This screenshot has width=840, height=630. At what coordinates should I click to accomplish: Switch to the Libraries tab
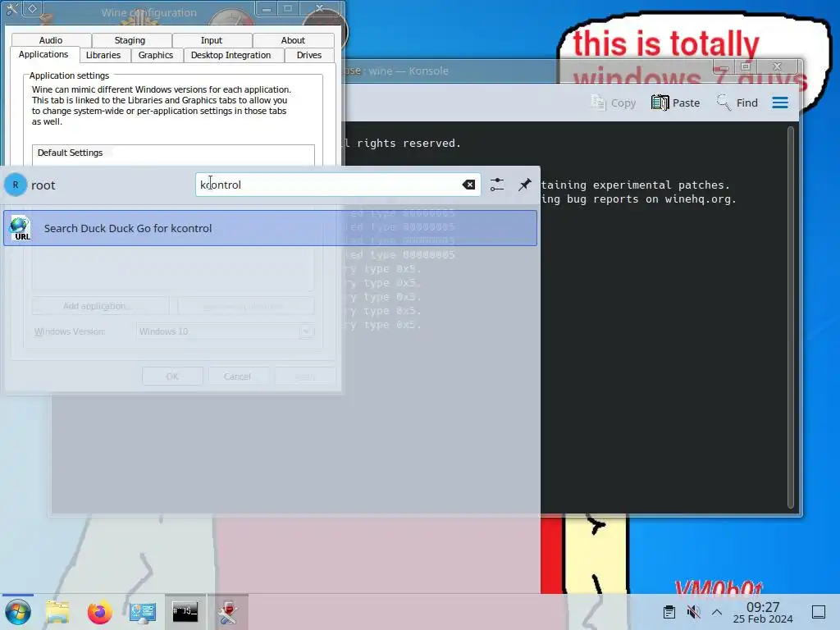pyautogui.click(x=103, y=55)
